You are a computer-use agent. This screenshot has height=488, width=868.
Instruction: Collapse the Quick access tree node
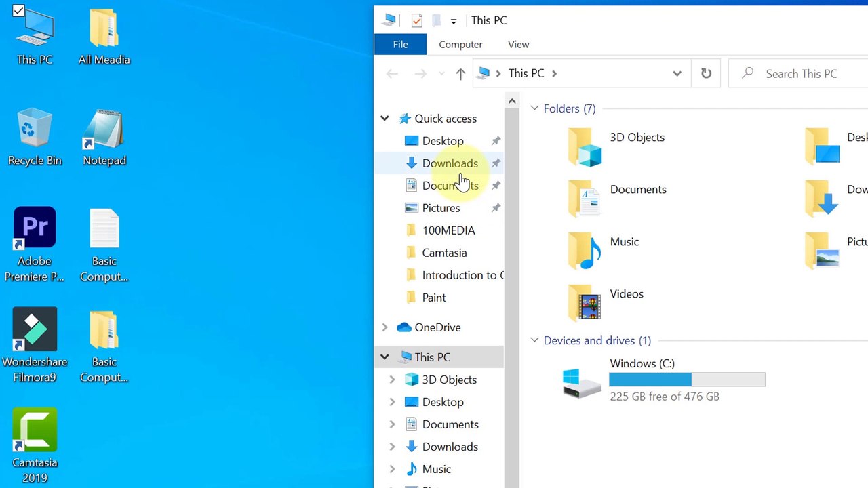(x=384, y=119)
